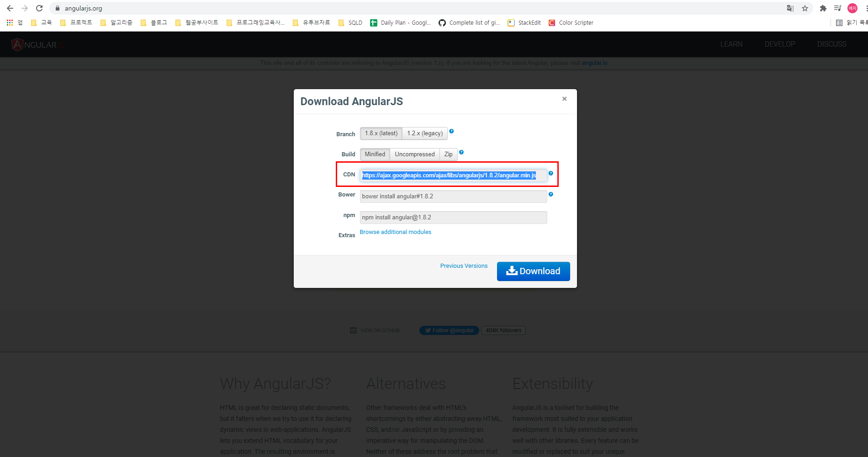Click the Extensibility heading
Image resolution: width=868 pixels, height=457 pixels.
552,384
